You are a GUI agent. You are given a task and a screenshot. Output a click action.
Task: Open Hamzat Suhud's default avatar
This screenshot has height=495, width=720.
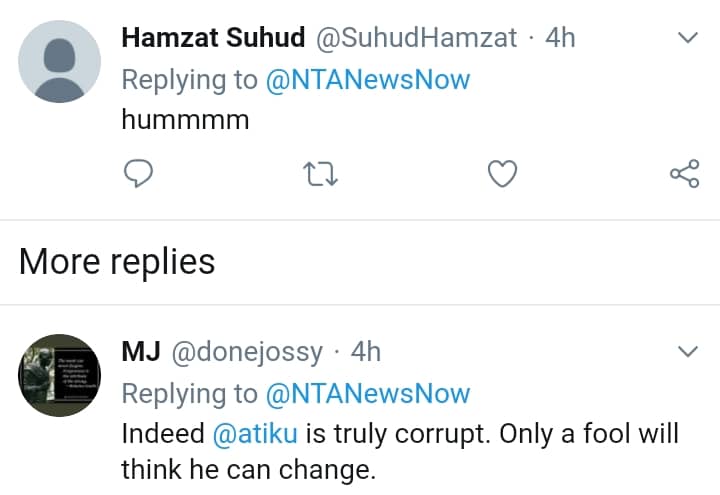60,60
